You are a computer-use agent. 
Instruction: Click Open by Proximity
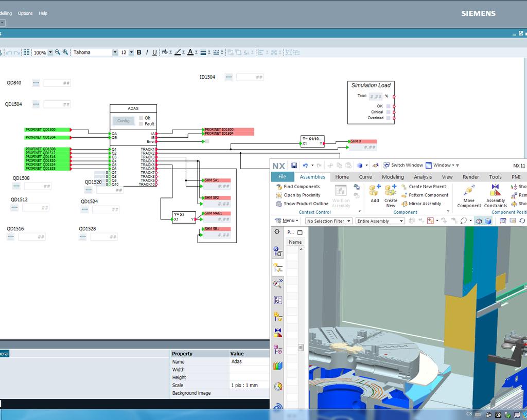coord(298,195)
